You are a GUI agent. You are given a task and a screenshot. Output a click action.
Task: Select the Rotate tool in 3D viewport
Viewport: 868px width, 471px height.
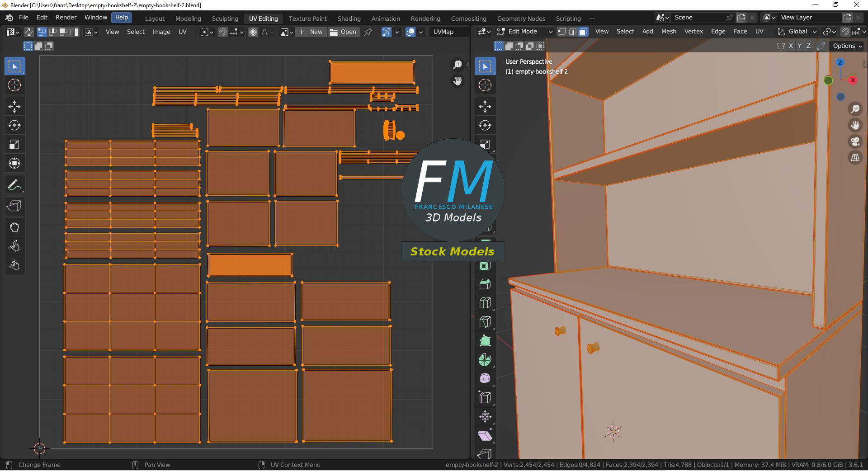click(x=485, y=126)
